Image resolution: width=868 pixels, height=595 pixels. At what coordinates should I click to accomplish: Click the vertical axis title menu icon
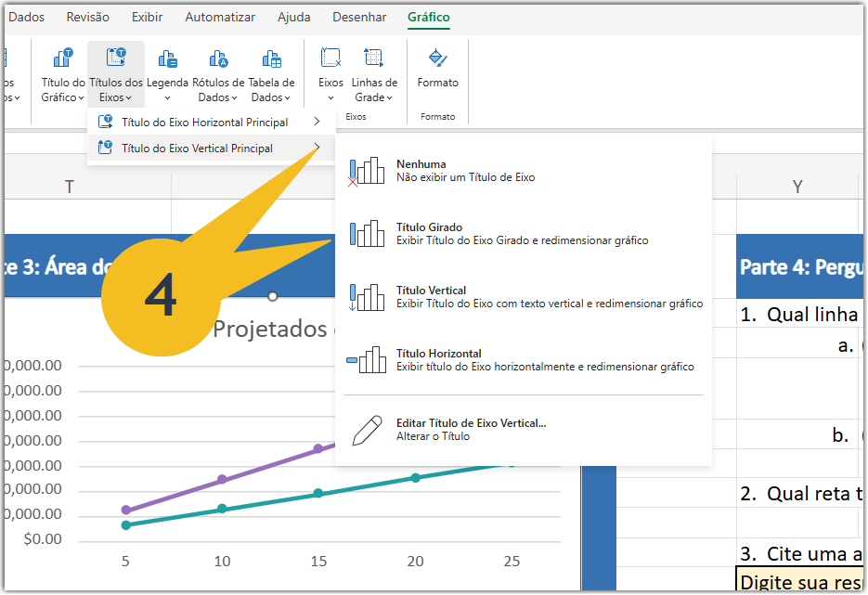(x=105, y=148)
